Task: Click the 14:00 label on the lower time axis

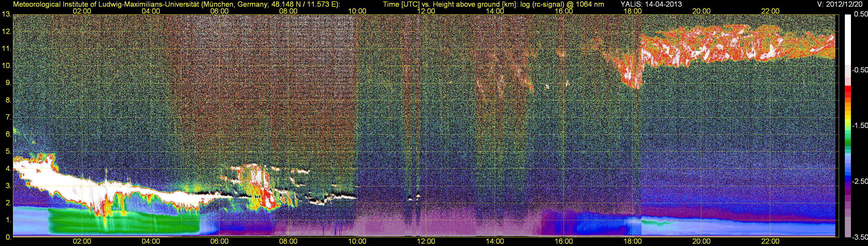Action: (495, 241)
